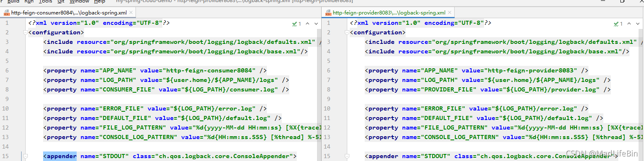The height and width of the screenshot is (161, 644).
Task: Open the Build menu
Action: [x=14, y=1]
